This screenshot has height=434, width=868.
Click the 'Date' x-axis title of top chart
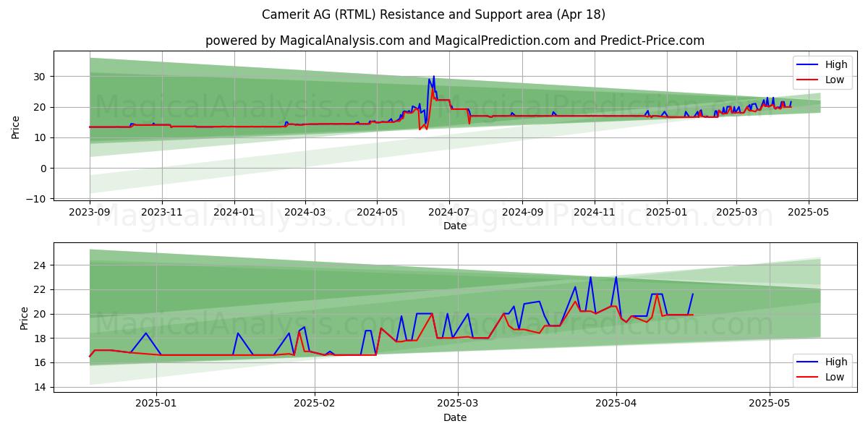pos(455,226)
